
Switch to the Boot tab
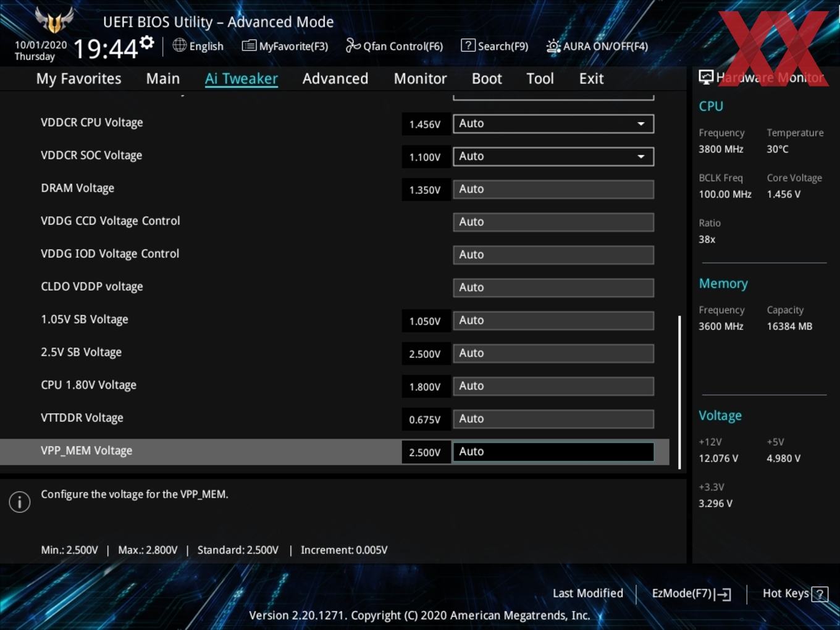487,78
